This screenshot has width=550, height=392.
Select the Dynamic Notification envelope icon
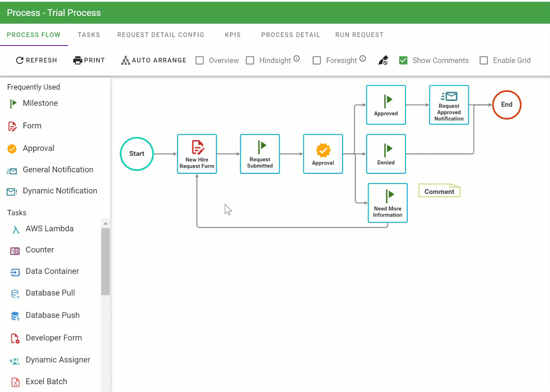(x=12, y=192)
